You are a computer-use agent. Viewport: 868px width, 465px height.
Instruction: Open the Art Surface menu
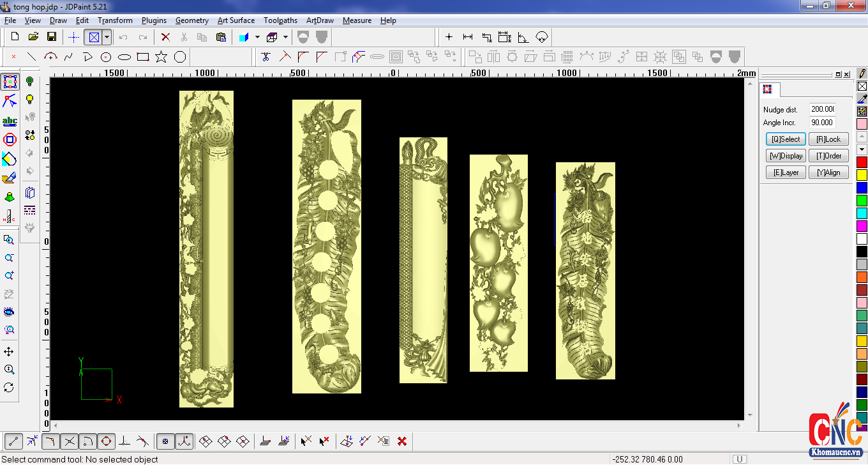(236, 20)
